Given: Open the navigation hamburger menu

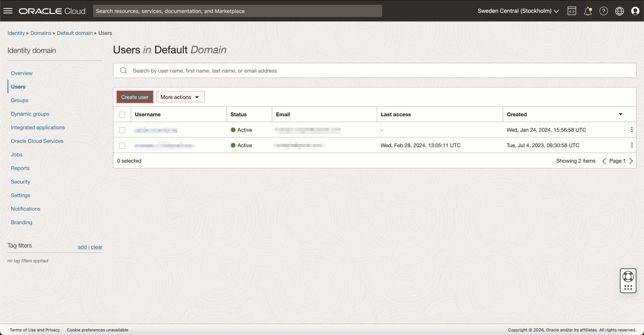Looking at the screenshot, I should (x=8, y=10).
